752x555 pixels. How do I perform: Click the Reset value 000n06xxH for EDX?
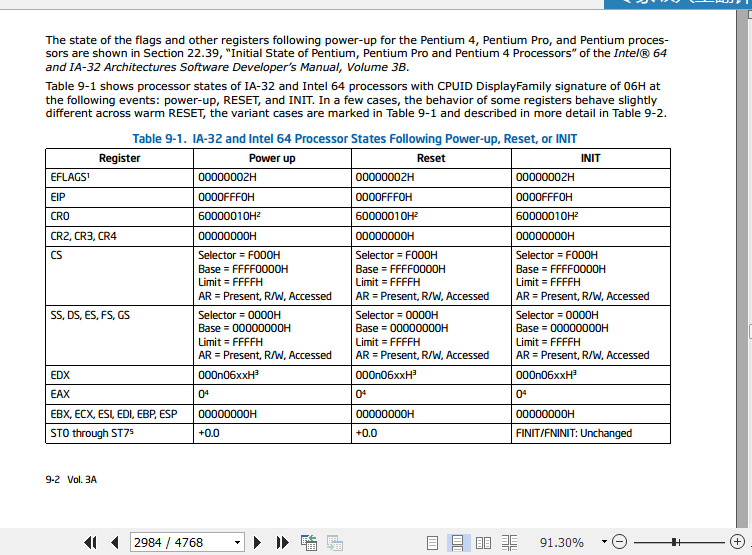click(386, 375)
